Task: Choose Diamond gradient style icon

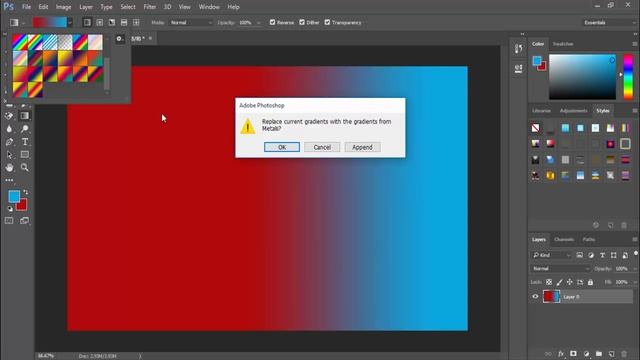Action: pos(136,22)
